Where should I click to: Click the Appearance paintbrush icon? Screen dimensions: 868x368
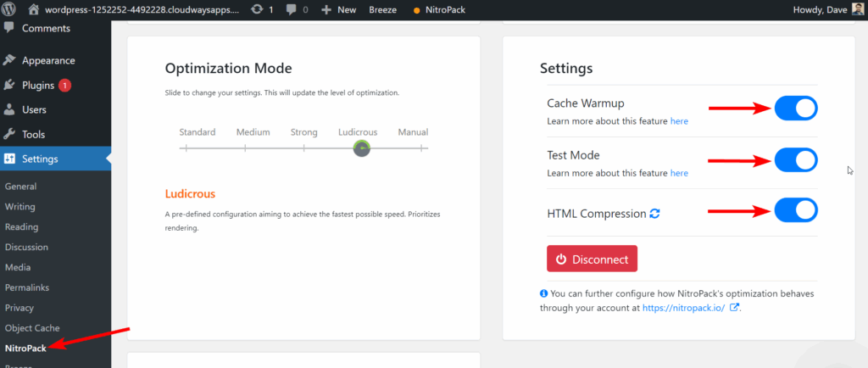(8, 60)
